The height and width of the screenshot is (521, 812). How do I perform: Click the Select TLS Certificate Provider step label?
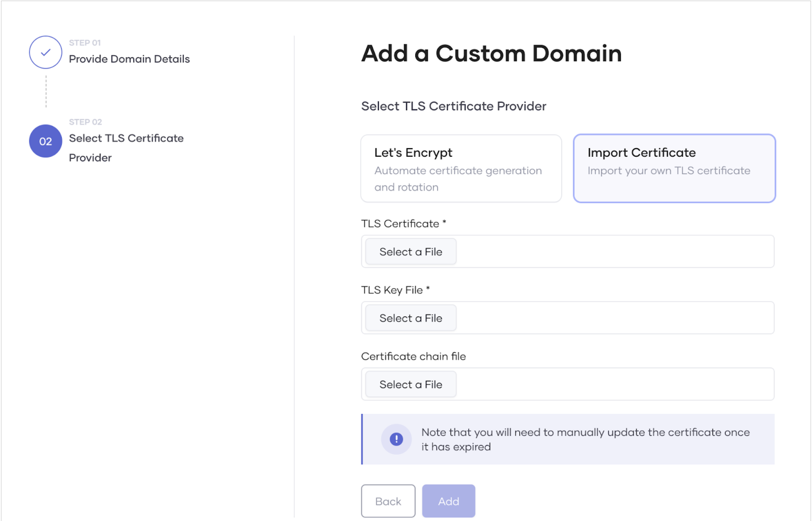click(x=126, y=147)
